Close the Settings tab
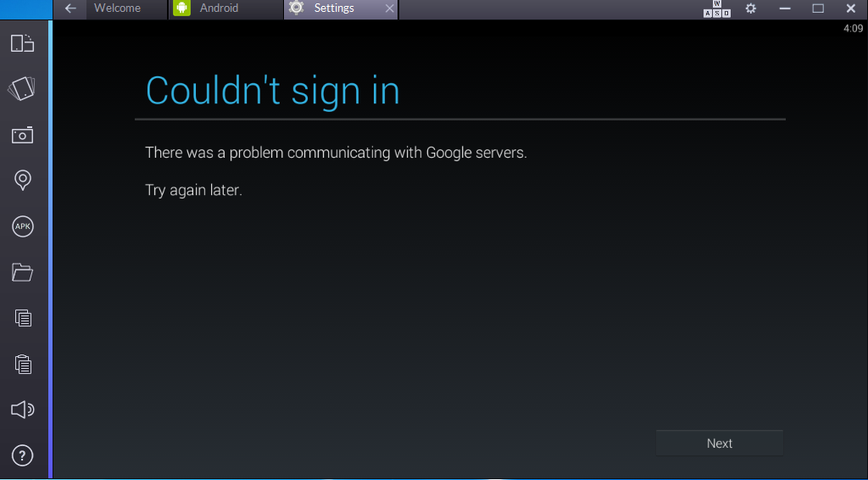Screen dimensions: 868x480 pyautogui.click(x=389, y=8)
